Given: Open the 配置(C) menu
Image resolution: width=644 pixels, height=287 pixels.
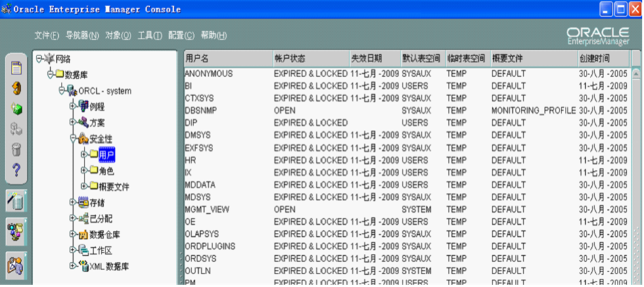Looking at the screenshot, I should [x=181, y=36].
